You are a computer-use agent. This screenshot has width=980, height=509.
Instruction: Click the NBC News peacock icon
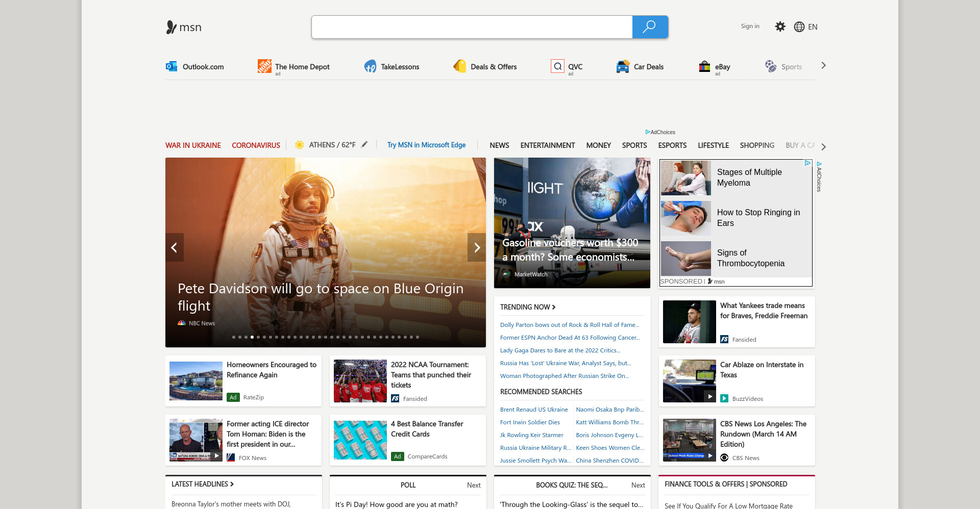(182, 323)
